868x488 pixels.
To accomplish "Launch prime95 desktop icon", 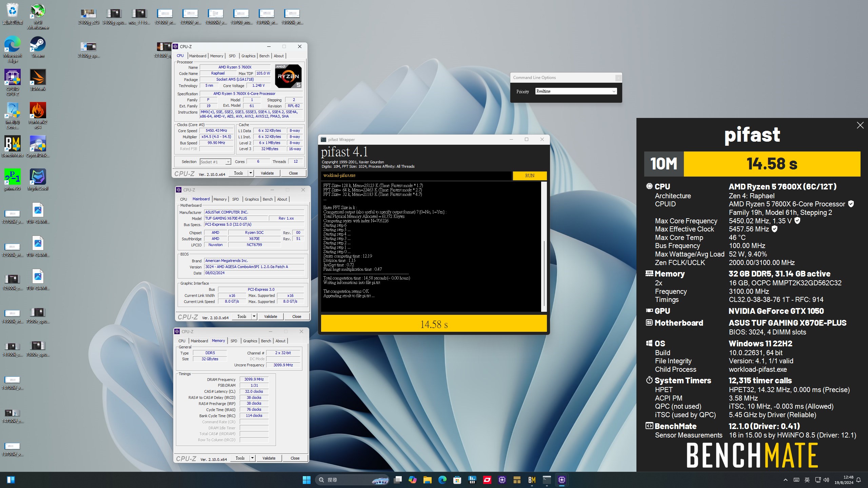I will click(x=13, y=180).
